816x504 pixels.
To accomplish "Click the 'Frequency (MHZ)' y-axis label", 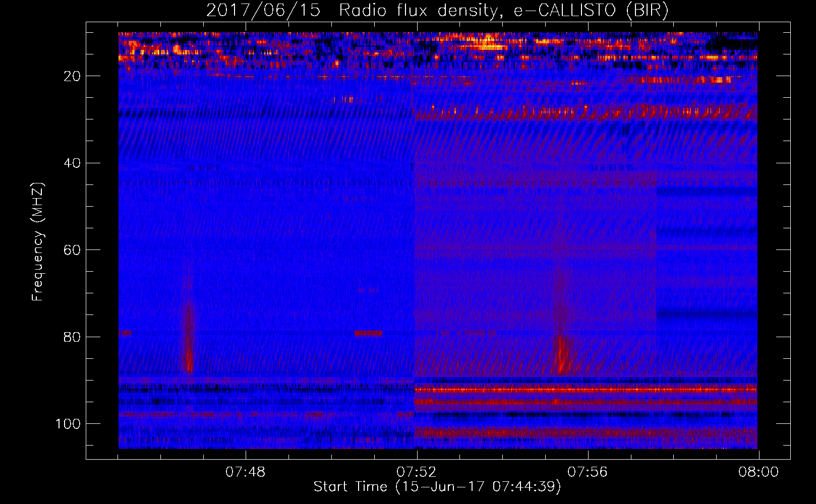I will click(x=38, y=242).
